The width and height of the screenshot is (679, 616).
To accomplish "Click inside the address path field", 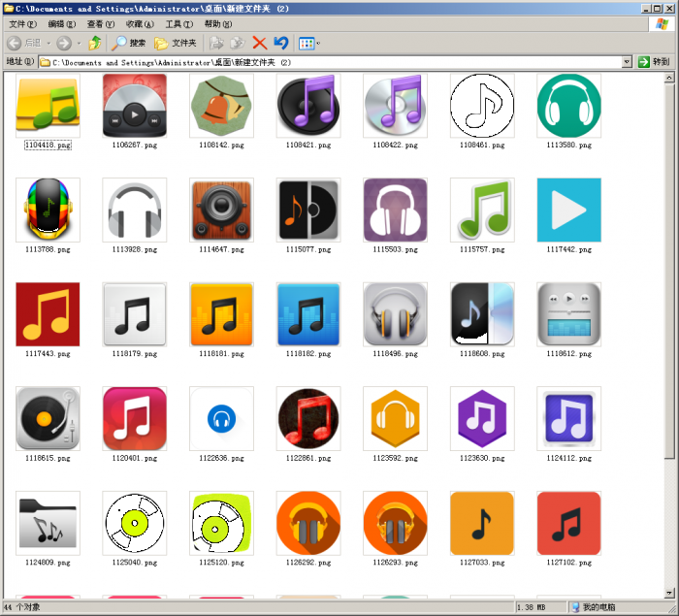I will 330,62.
